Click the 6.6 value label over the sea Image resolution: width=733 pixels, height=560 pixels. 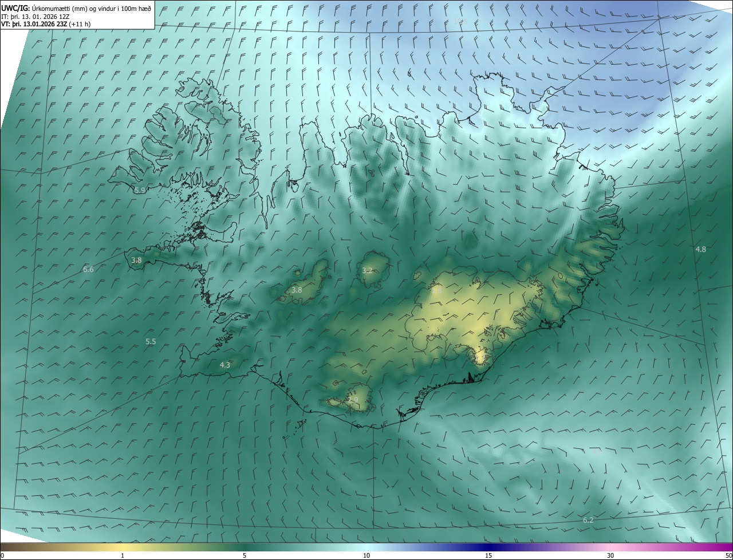(88, 269)
